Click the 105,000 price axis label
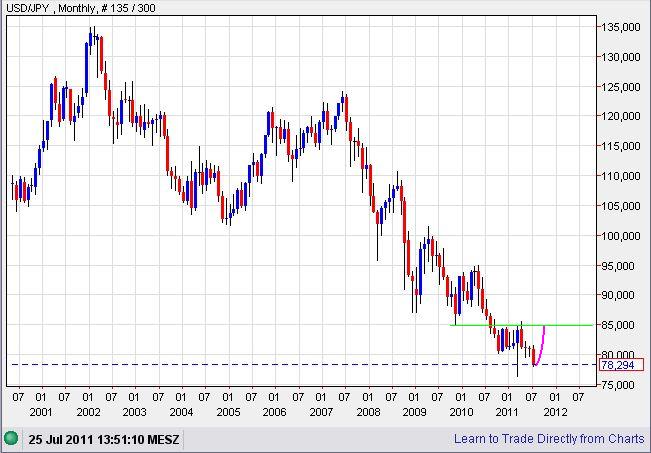Viewport: 651px width, 453px height. tap(621, 206)
